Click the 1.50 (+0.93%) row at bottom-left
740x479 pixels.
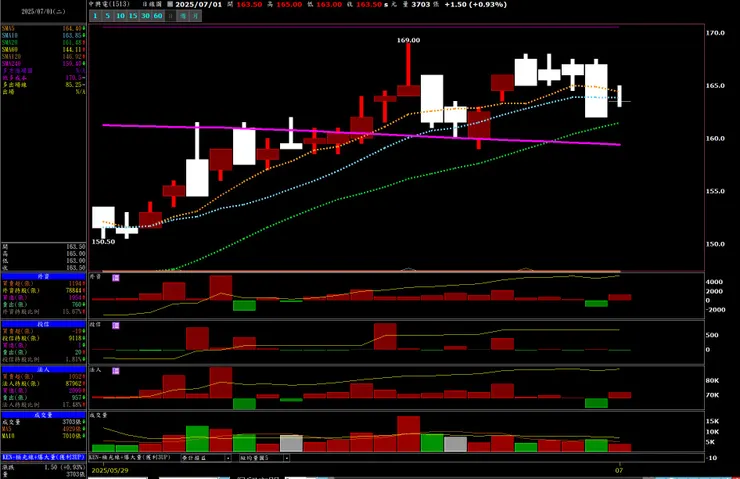click(x=43, y=467)
